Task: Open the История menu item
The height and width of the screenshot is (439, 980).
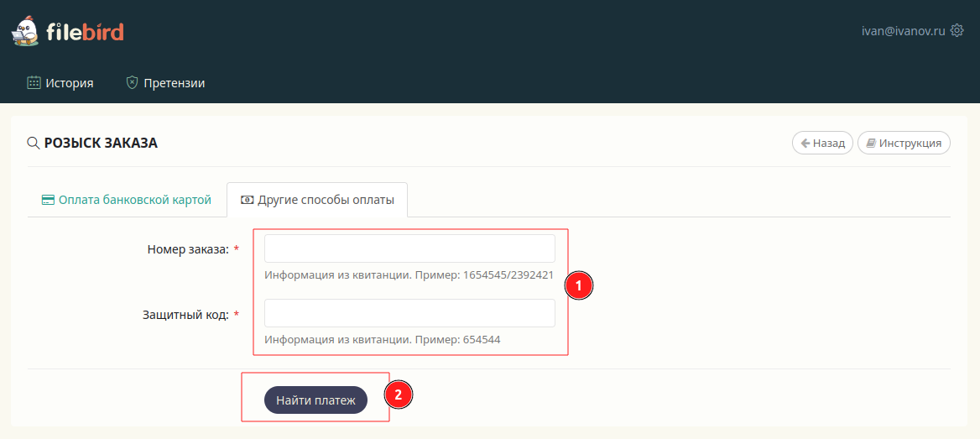Action: (x=69, y=83)
